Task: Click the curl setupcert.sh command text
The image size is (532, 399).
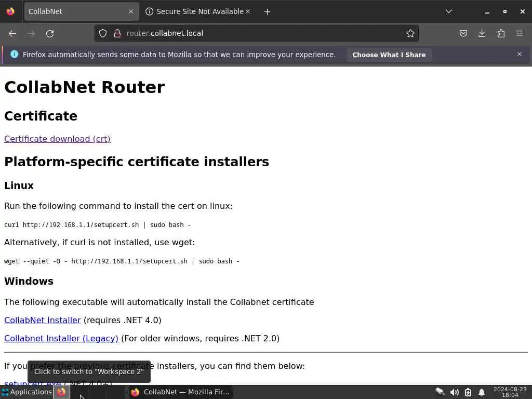Action: pyautogui.click(x=97, y=224)
